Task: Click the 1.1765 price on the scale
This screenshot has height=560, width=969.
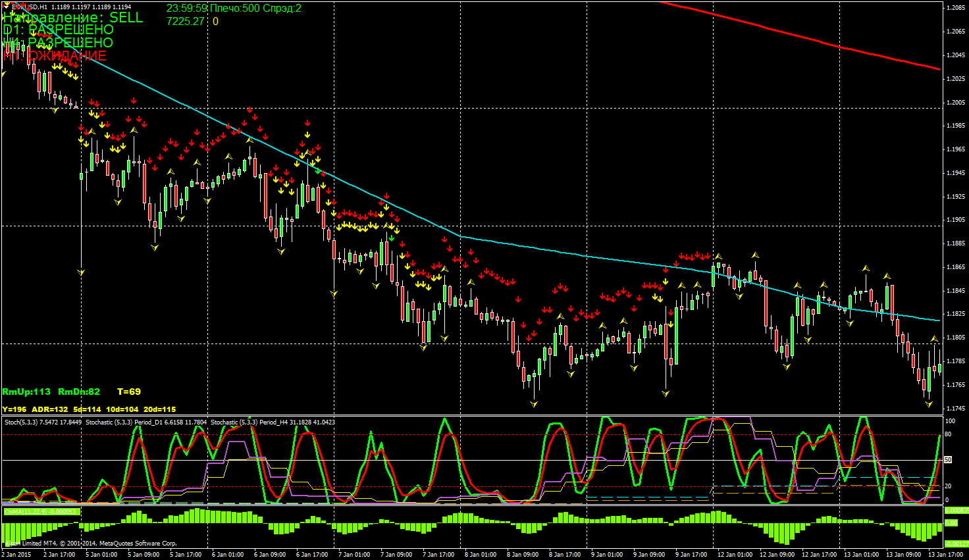Action: (955, 385)
